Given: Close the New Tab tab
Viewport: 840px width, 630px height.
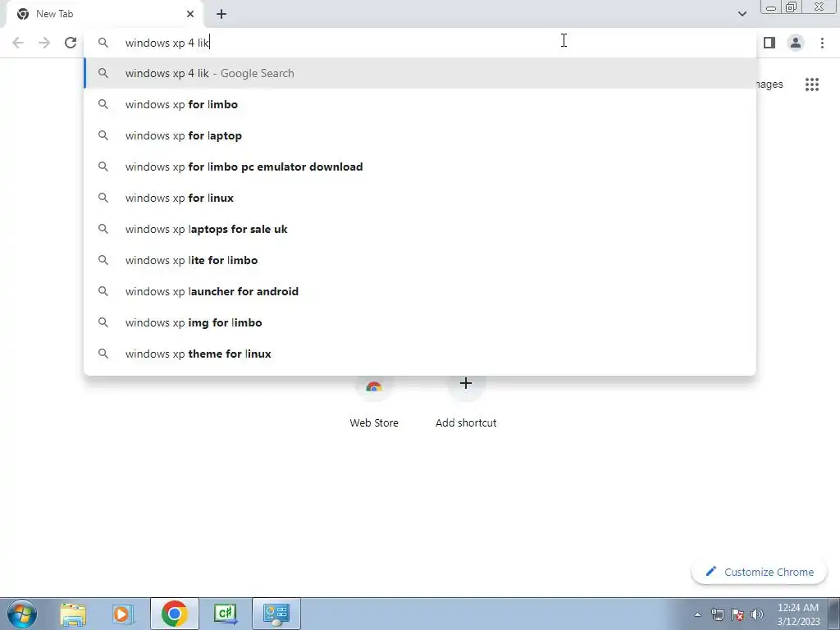Looking at the screenshot, I should [x=190, y=14].
